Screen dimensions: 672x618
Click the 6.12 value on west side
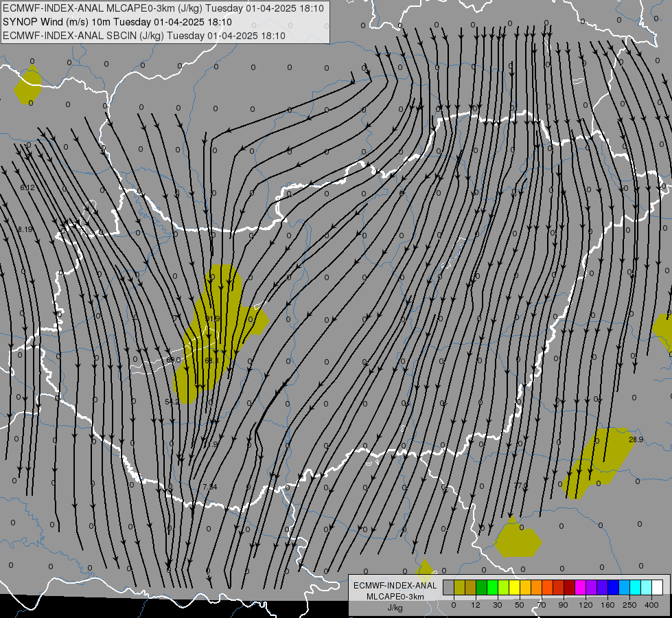27,188
